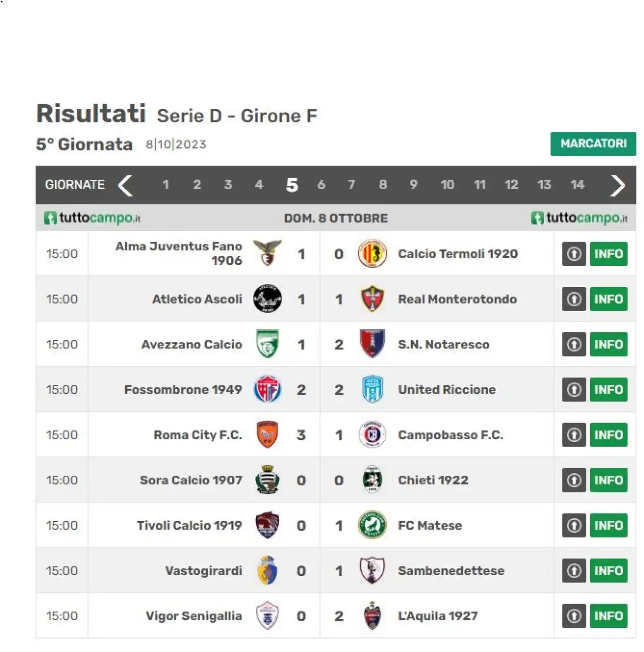Viewport: 644px width, 652px height.
Task: Open INFO for the Fossombrone vs United Riccione match
Action: 609,390
